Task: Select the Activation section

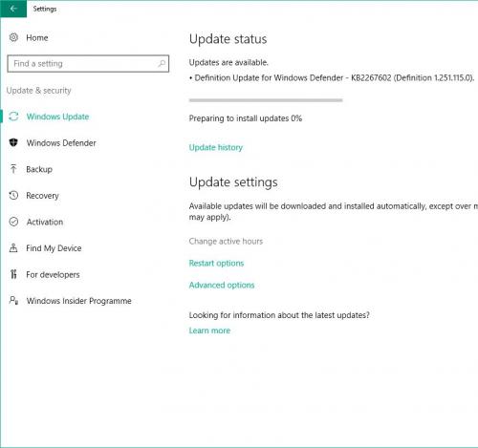Action: [45, 222]
